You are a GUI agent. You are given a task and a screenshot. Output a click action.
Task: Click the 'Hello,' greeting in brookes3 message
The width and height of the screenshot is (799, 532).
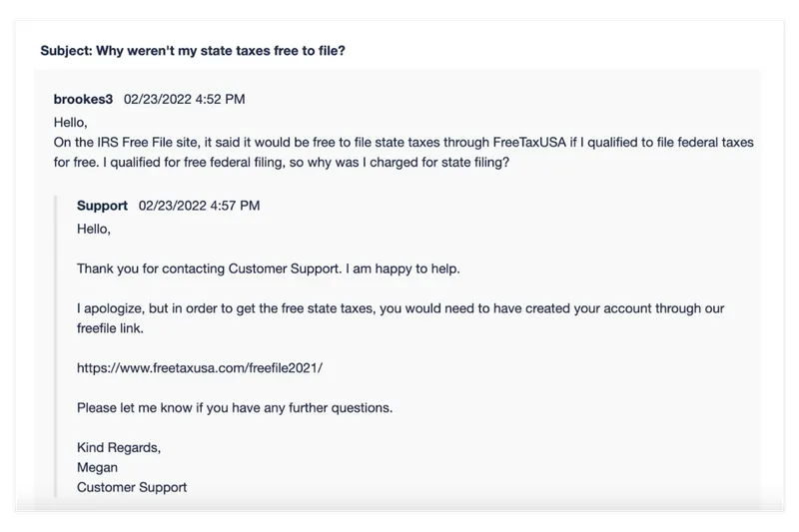click(x=70, y=122)
